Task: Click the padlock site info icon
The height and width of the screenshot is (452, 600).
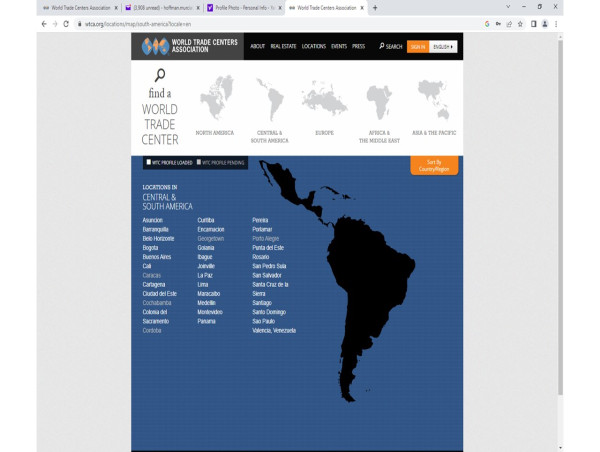Action: (x=79, y=24)
